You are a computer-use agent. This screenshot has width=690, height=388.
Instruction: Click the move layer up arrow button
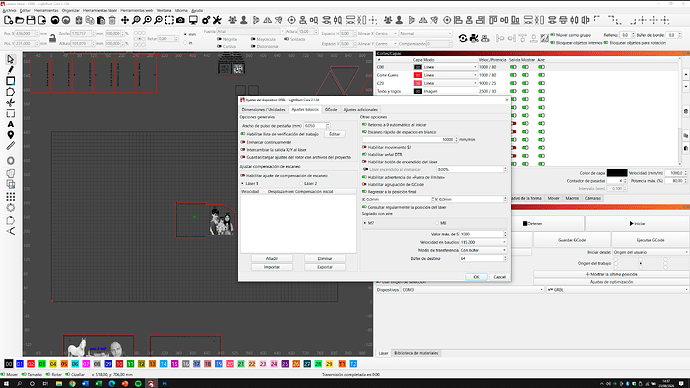pos(686,75)
